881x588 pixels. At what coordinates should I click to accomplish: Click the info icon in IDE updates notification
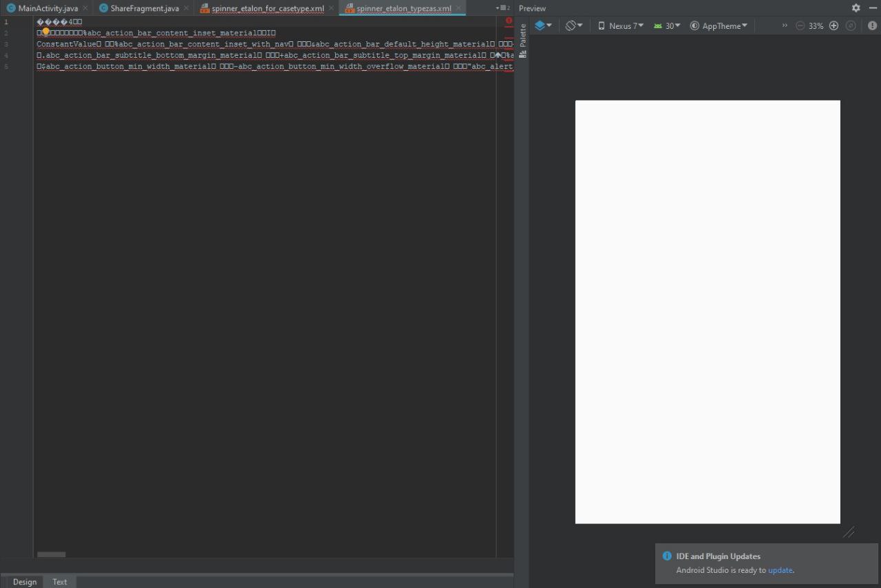[667, 556]
